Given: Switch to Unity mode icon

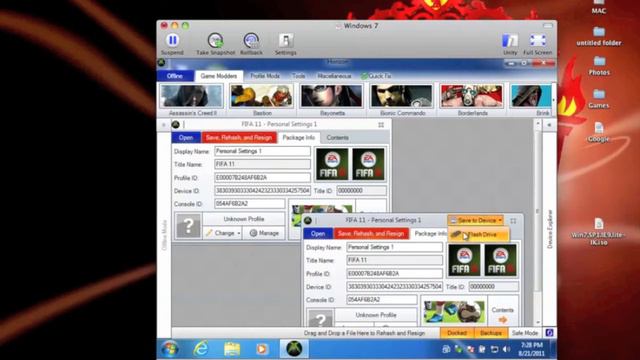Looking at the screenshot, I should [x=510, y=41].
